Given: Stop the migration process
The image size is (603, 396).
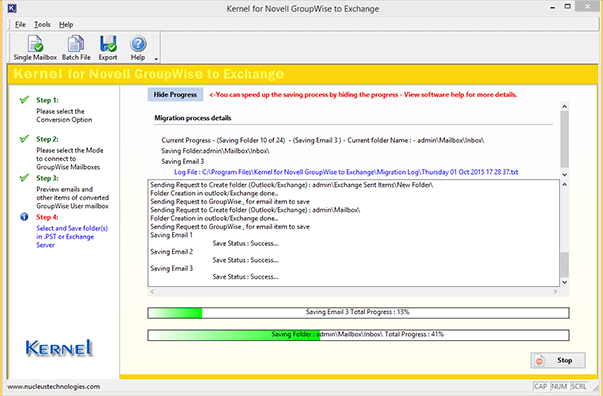Looking at the screenshot, I should (558, 360).
